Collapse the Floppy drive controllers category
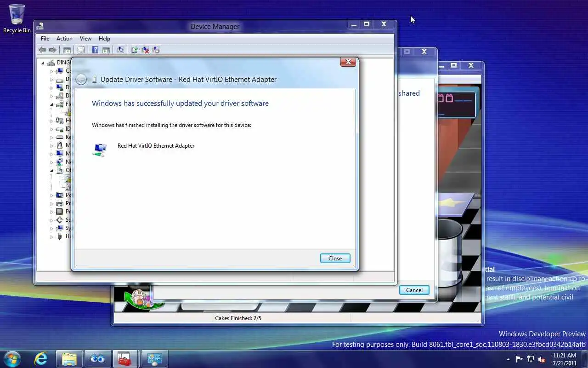This screenshot has height=368, width=588. [x=51, y=104]
